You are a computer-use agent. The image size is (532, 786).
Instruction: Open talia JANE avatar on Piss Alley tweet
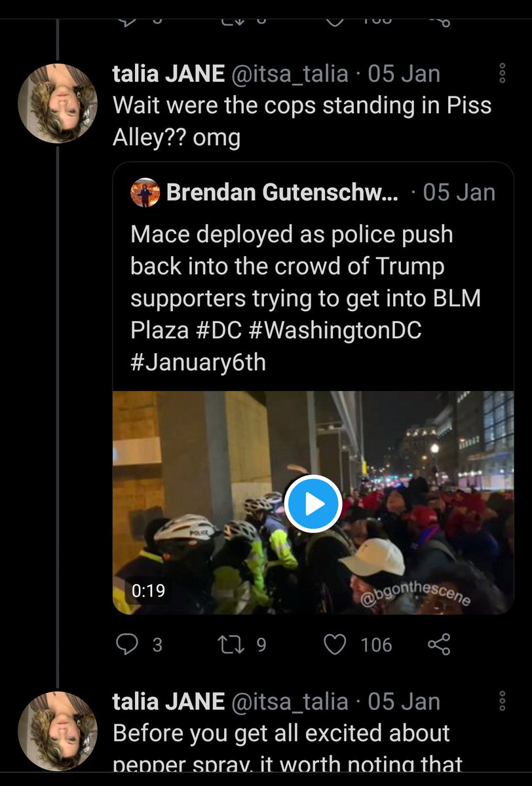coord(58,103)
